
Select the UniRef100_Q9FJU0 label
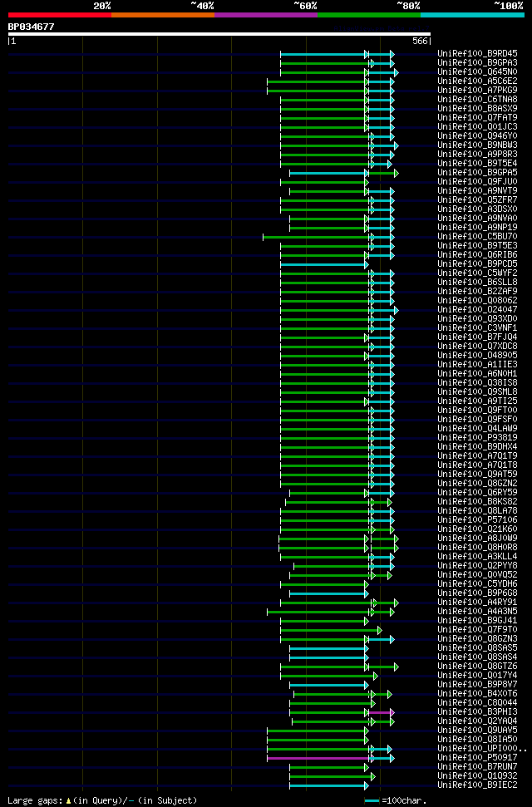point(477,182)
